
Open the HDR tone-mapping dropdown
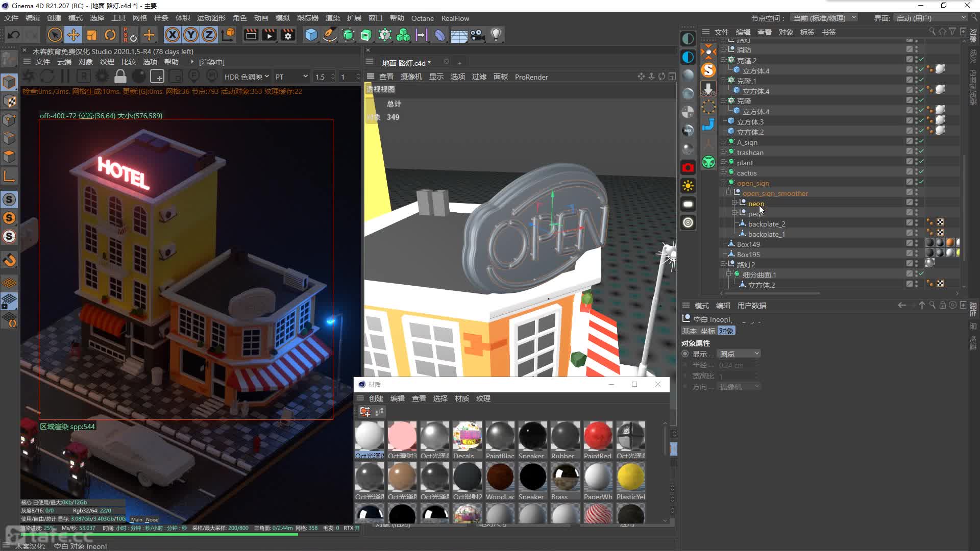pos(247,77)
